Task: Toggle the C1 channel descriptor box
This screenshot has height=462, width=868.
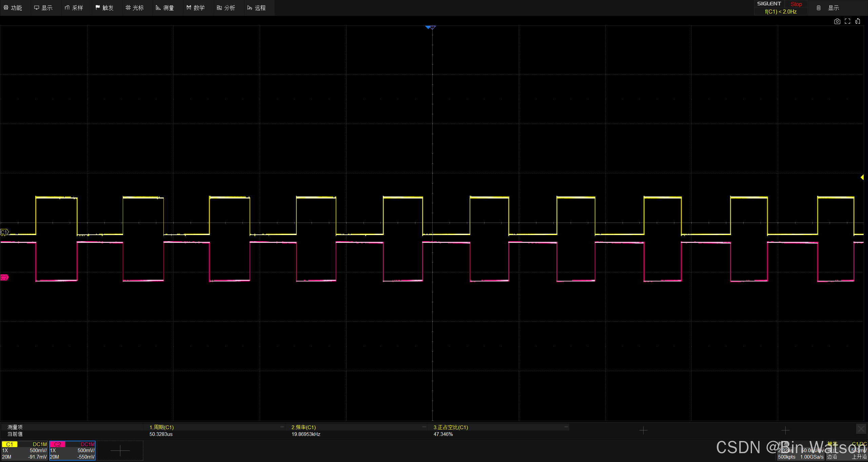Action: click(24, 450)
